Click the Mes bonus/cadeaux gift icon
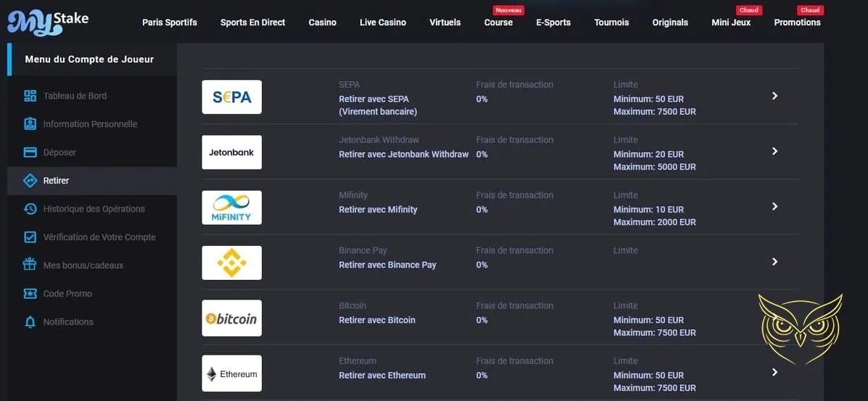The height and width of the screenshot is (401, 868). click(x=30, y=265)
